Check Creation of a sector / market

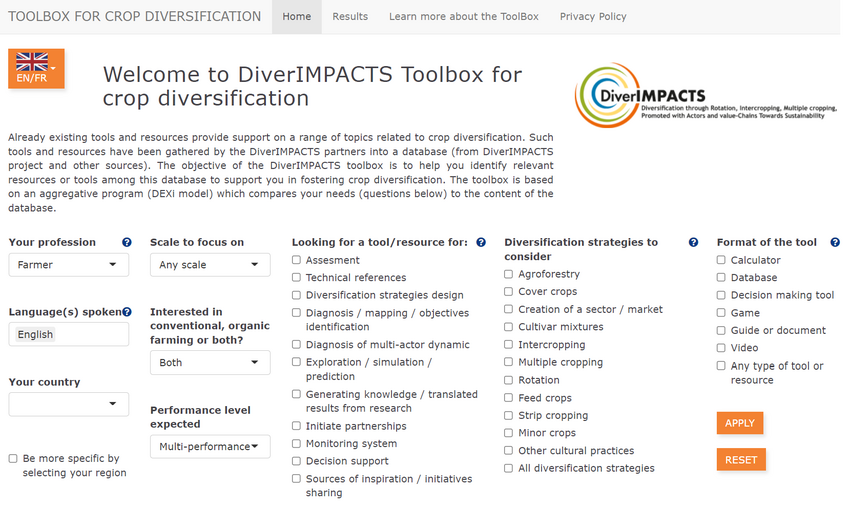pos(508,310)
